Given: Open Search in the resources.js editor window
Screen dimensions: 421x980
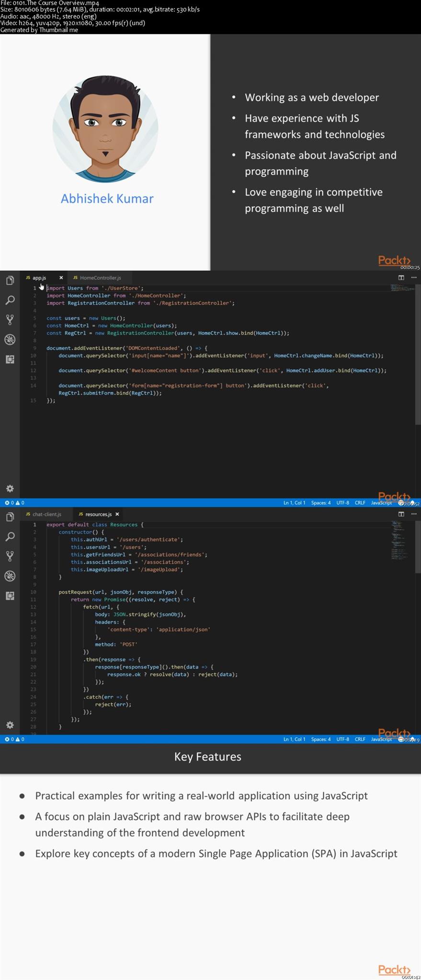Looking at the screenshot, I should tap(10, 536).
